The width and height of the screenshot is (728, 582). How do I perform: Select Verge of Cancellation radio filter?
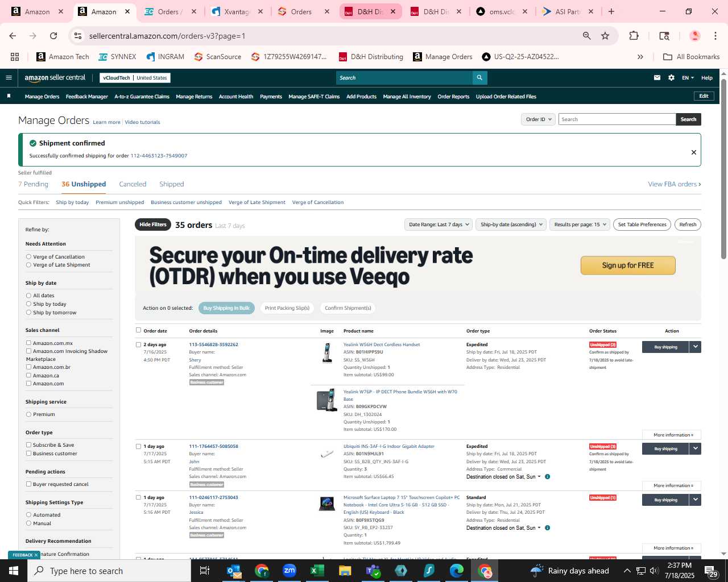(x=28, y=257)
